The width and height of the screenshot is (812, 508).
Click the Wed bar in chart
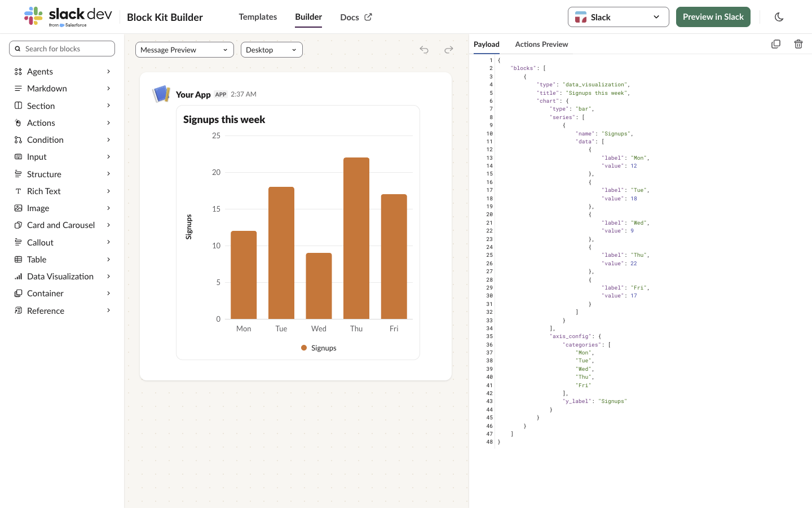pos(319,286)
